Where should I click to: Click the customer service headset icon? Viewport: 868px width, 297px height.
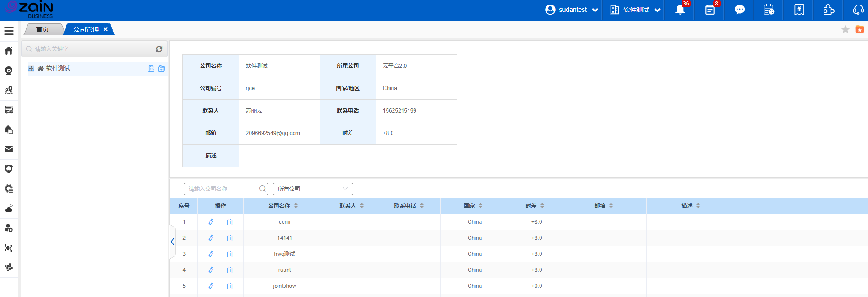[x=858, y=10]
